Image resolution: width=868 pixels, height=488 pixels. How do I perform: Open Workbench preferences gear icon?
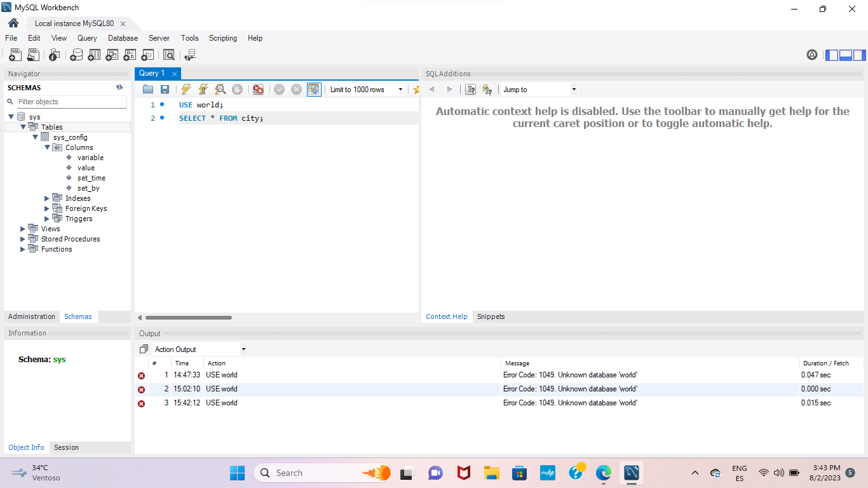click(812, 55)
